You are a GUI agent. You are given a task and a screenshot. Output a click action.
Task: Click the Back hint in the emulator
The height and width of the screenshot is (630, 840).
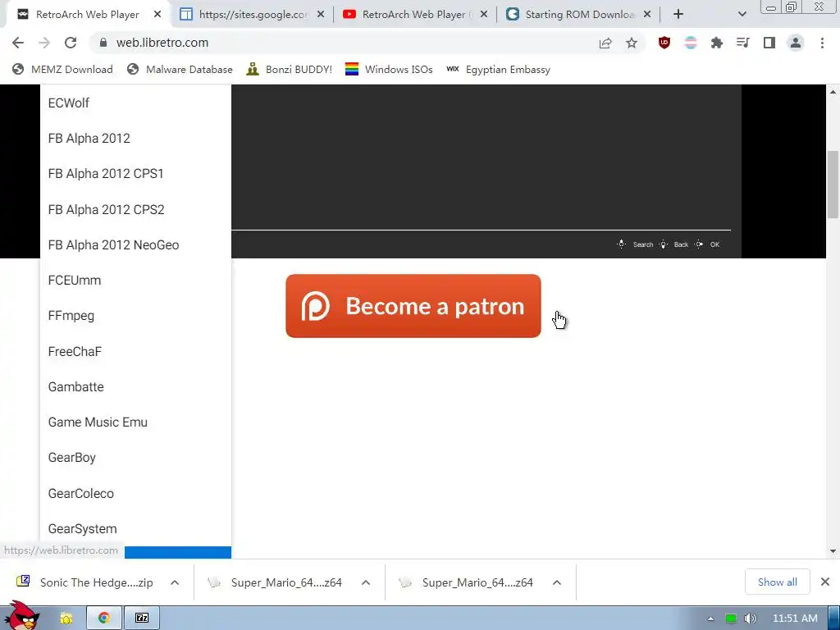click(x=674, y=244)
